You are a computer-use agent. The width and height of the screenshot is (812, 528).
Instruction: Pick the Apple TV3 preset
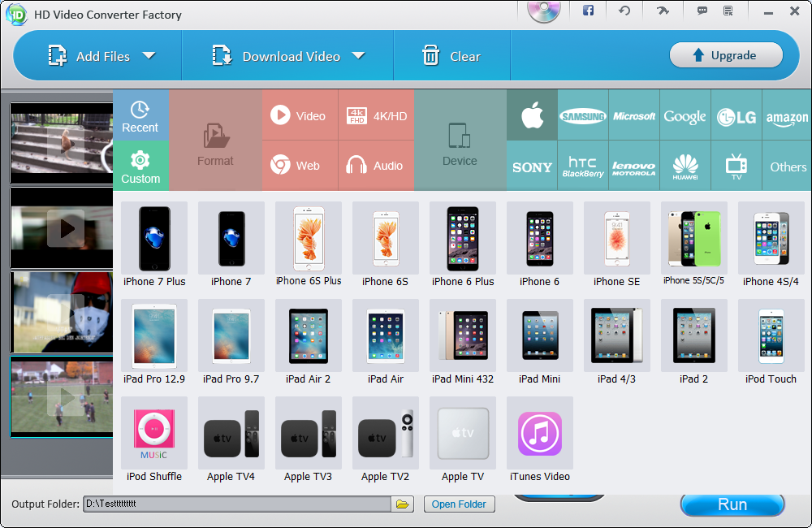point(309,440)
